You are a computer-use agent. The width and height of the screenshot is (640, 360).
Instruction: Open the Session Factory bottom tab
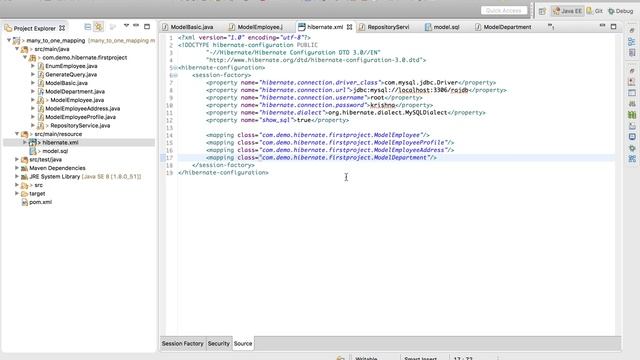182,344
